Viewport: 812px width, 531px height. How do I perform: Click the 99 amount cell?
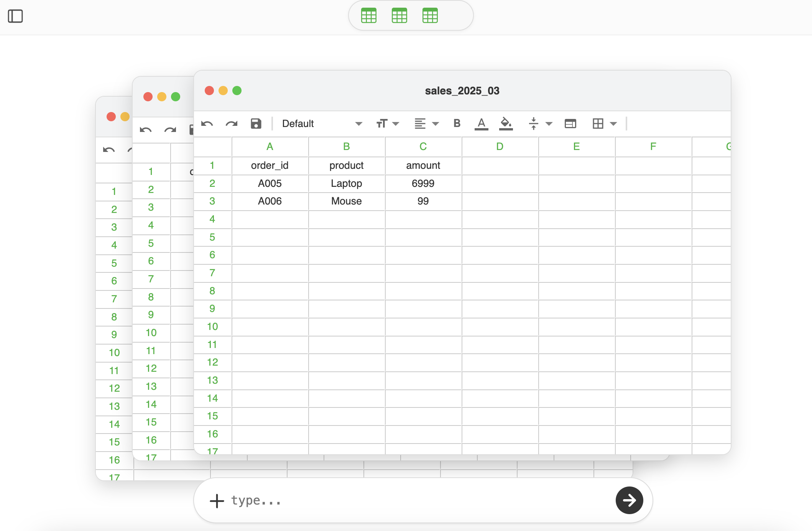(423, 201)
